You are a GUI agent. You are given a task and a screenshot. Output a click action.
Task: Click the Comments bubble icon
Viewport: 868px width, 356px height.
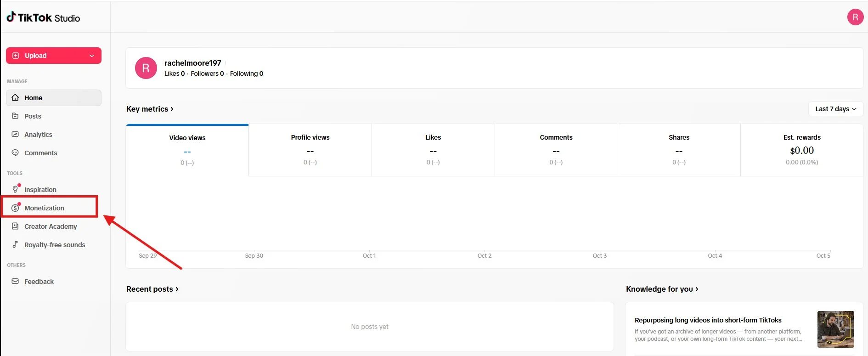point(15,153)
